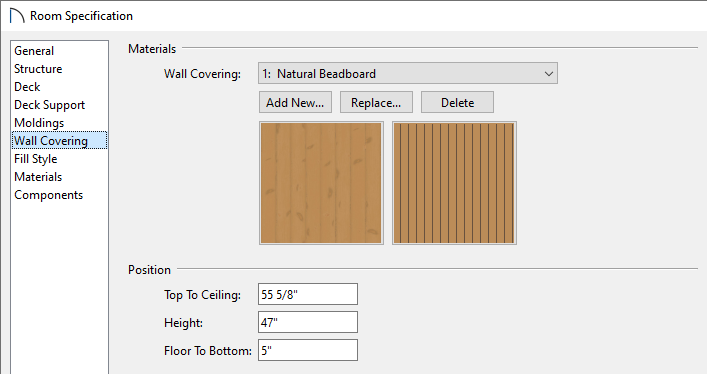Go to the Deck panel
Viewport: 707px width, 374px height.
(27, 87)
